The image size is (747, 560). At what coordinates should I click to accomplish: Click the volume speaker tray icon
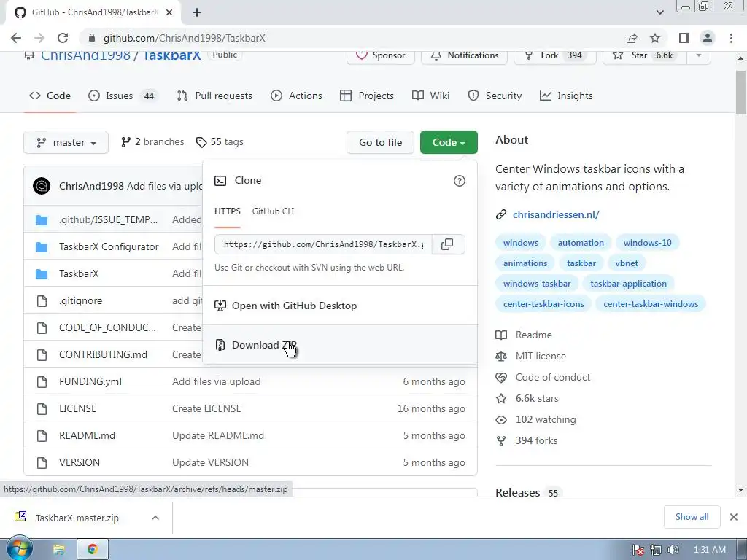673,550
